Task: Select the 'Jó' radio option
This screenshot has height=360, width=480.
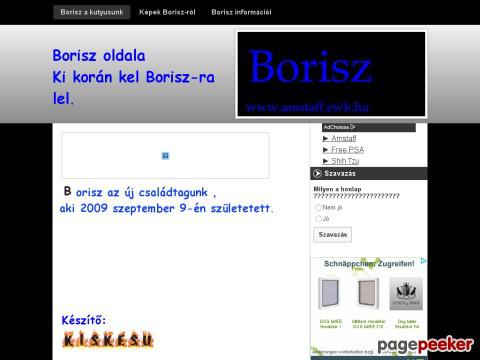Action: (318, 219)
